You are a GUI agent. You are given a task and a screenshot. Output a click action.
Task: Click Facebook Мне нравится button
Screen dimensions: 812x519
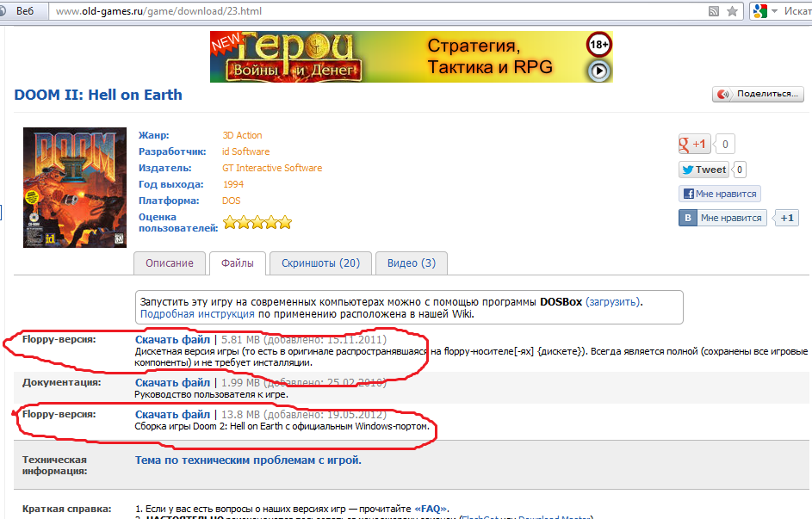click(x=719, y=194)
